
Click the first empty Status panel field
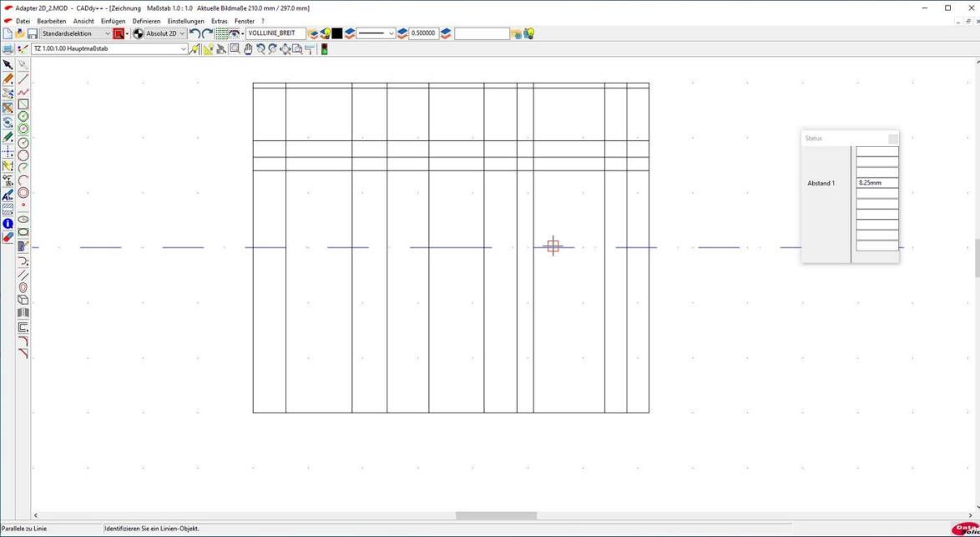point(876,151)
